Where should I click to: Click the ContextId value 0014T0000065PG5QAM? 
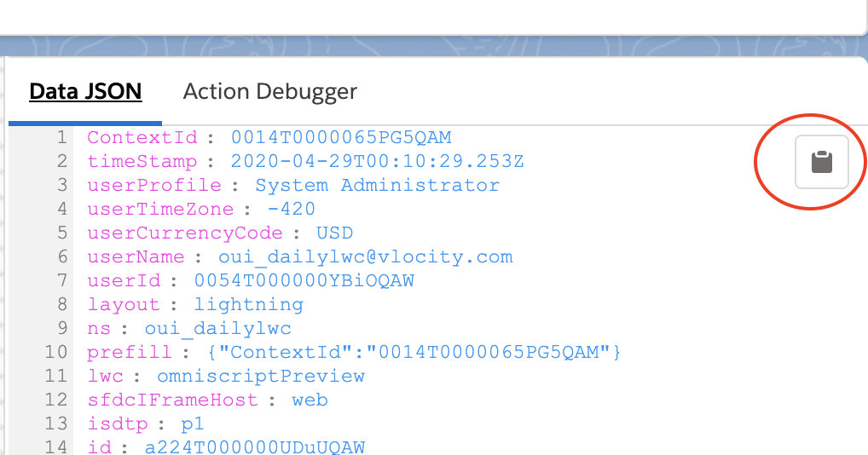[x=341, y=137]
